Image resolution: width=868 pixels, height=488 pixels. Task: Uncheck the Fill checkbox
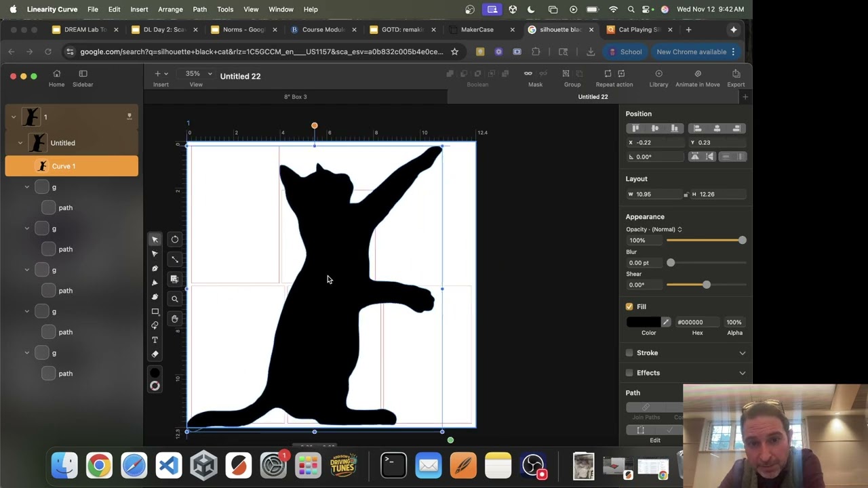629,306
